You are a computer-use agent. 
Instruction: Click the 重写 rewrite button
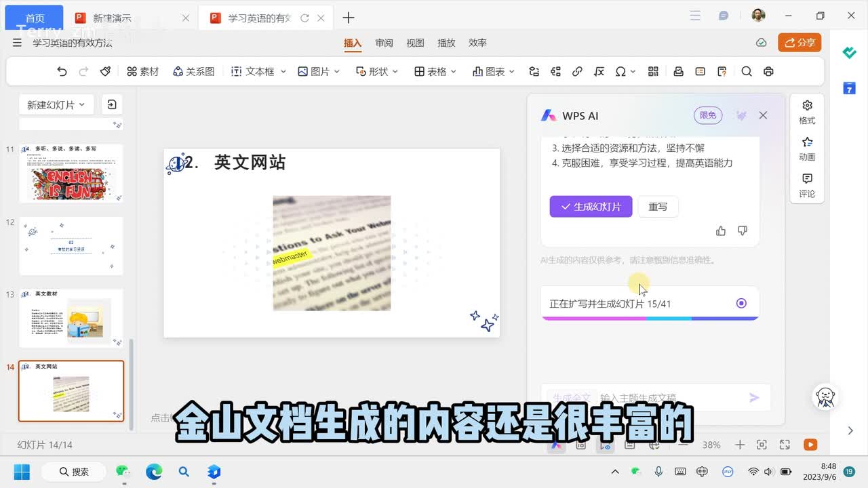(658, 207)
